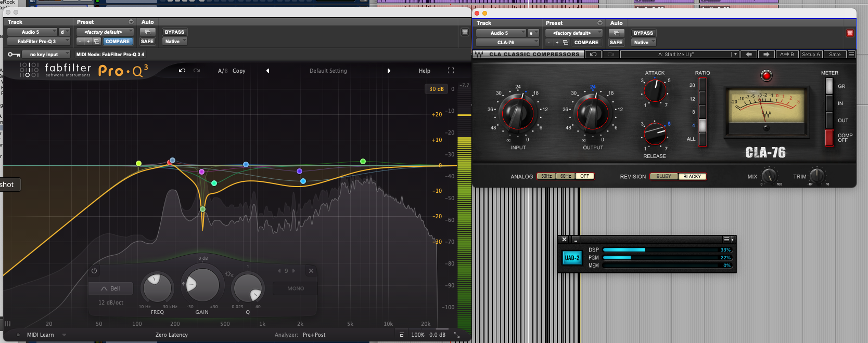Open Analyzer Pre+Post settings
The height and width of the screenshot is (343, 868).
click(314, 335)
